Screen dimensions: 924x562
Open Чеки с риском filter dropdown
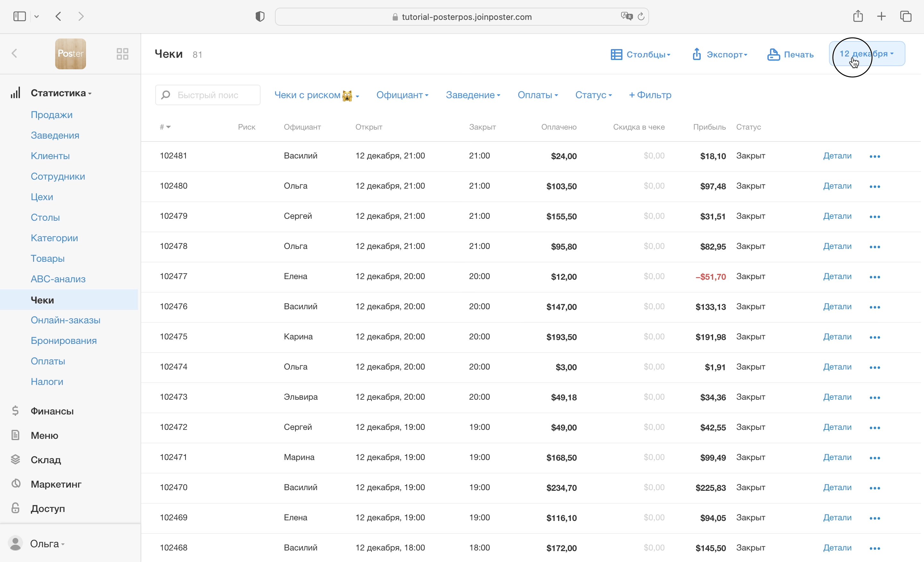(316, 95)
